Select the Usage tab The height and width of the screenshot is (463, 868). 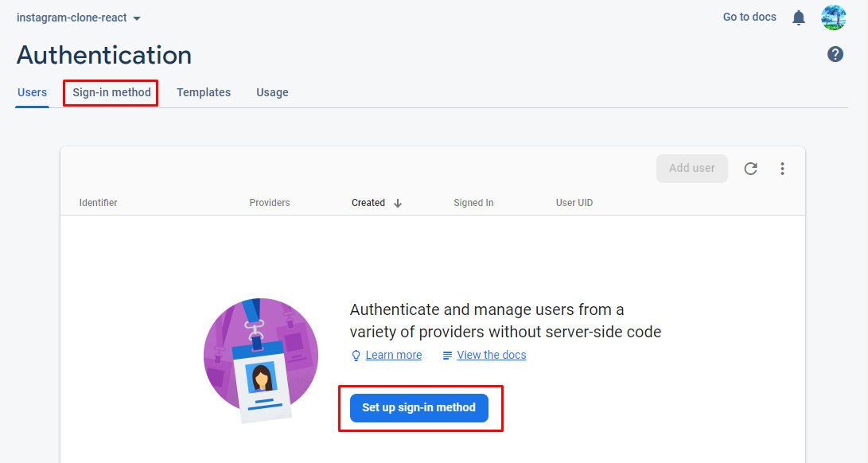(x=272, y=92)
